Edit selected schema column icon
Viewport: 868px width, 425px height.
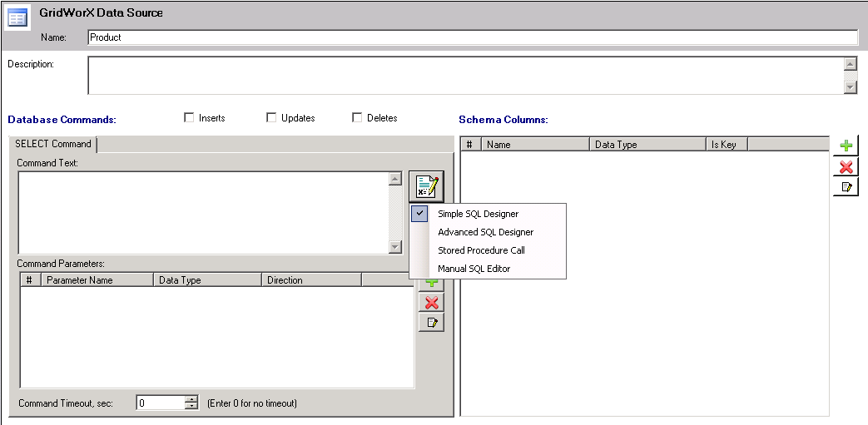pos(846,187)
